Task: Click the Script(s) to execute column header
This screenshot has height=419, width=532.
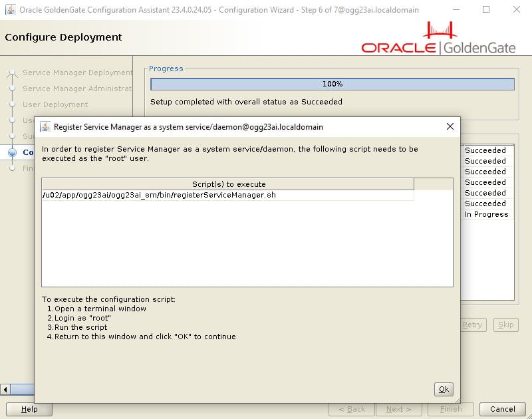Action: [227, 184]
